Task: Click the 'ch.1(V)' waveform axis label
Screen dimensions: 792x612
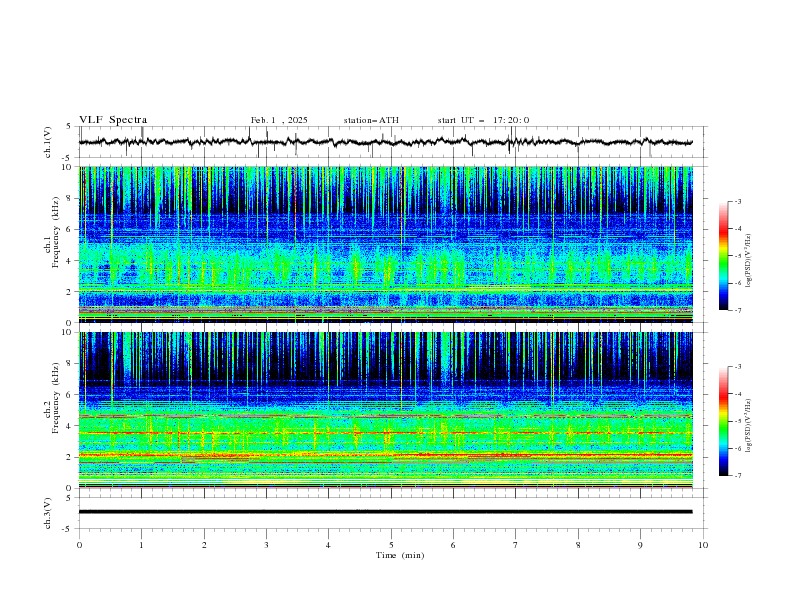Action: click(48, 142)
